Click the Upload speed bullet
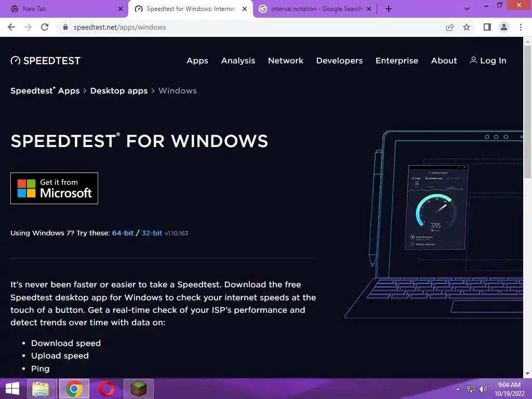 tap(60, 355)
